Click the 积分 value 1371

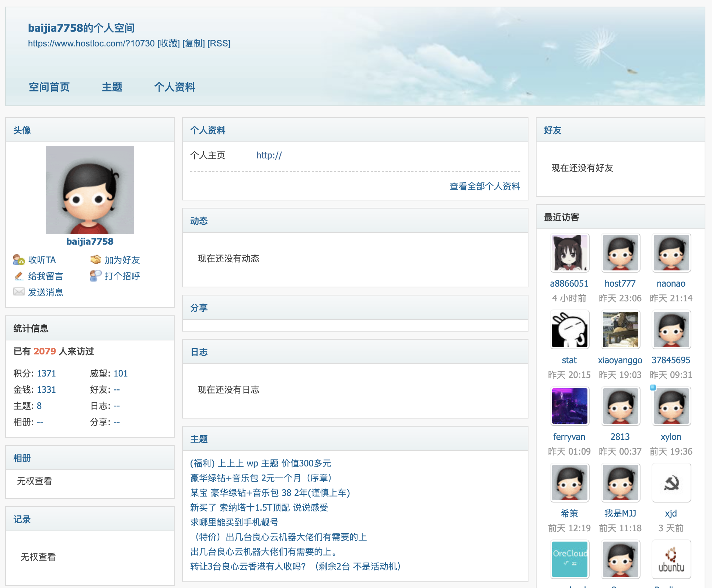pyautogui.click(x=46, y=374)
